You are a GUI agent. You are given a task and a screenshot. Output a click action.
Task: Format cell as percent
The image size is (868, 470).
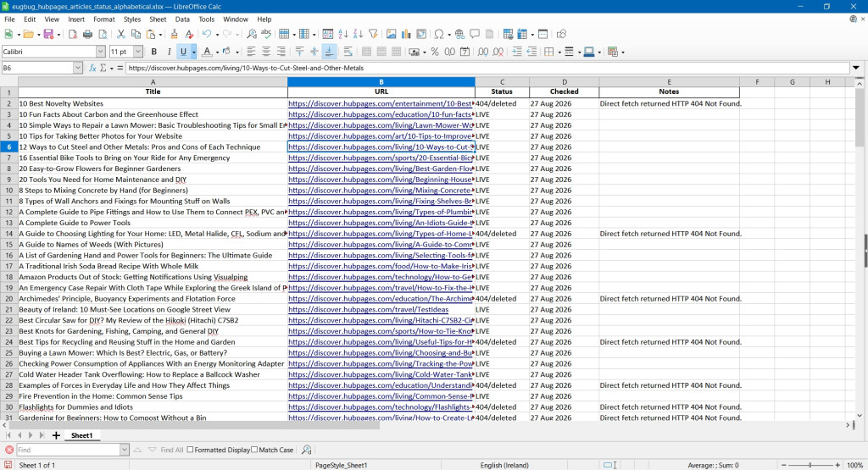[x=435, y=52]
